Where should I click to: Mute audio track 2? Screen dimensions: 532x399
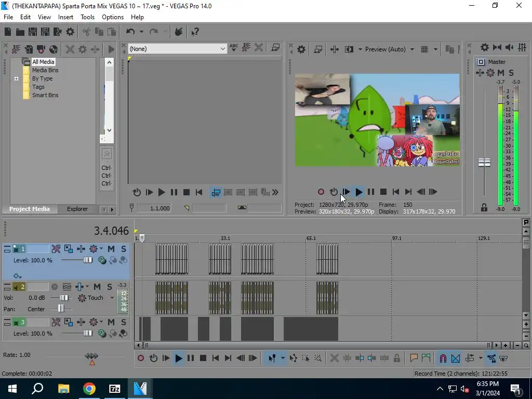tap(97, 287)
